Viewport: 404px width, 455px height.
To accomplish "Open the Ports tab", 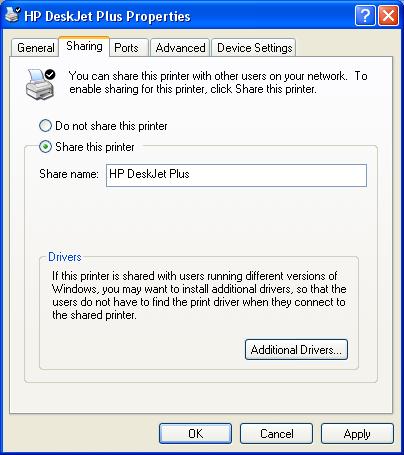I will [x=126, y=48].
